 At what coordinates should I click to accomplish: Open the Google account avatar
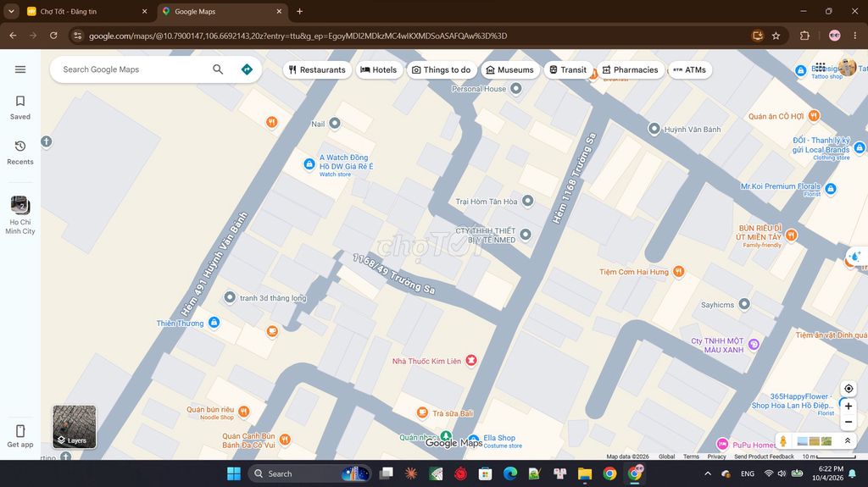click(847, 67)
